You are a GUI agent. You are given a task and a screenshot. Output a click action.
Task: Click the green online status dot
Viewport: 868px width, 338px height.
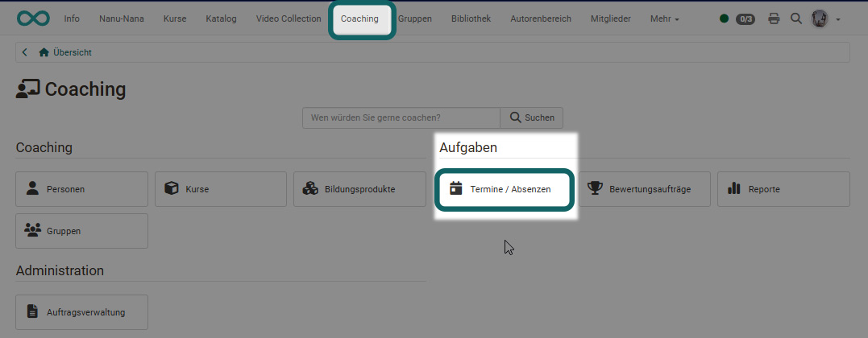point(724,19)
